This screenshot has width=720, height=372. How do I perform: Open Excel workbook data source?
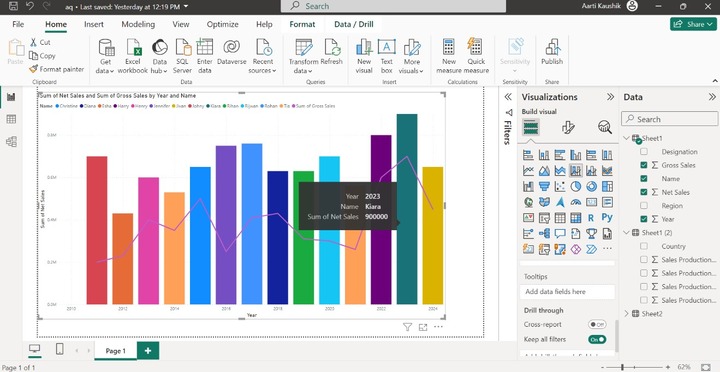(x=133, y=56)
